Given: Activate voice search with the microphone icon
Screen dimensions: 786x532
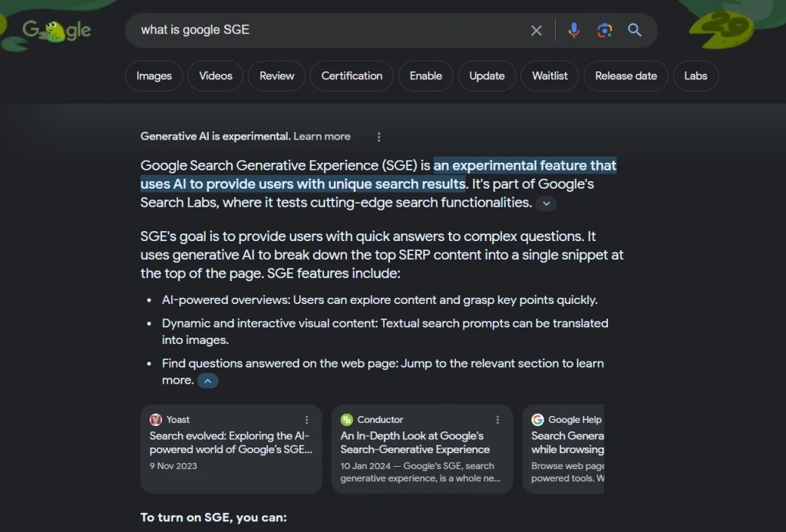Looking at the screenshot, I should click(573, 30).
